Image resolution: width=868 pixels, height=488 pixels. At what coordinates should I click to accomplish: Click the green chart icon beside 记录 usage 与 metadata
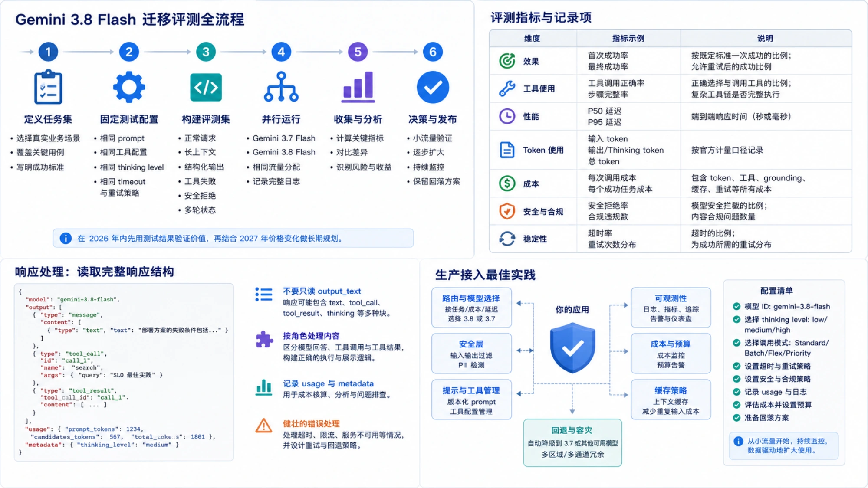pyautogui.click(x=264, y=387)
